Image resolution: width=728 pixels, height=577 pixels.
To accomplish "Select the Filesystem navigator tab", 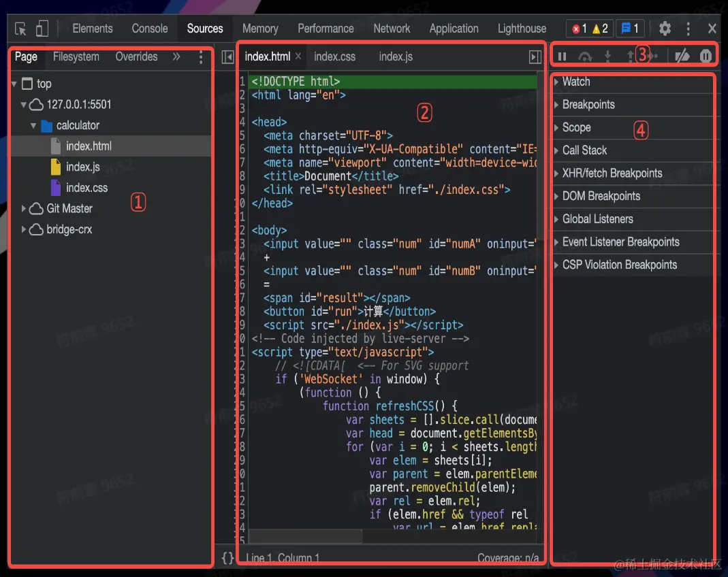I will [76, 56].
